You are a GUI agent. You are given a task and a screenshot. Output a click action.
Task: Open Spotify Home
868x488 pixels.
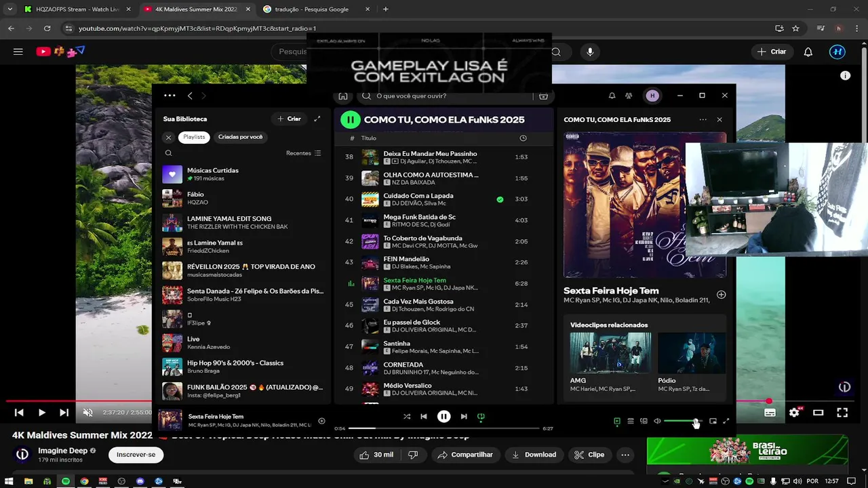[x=343, y=96]
